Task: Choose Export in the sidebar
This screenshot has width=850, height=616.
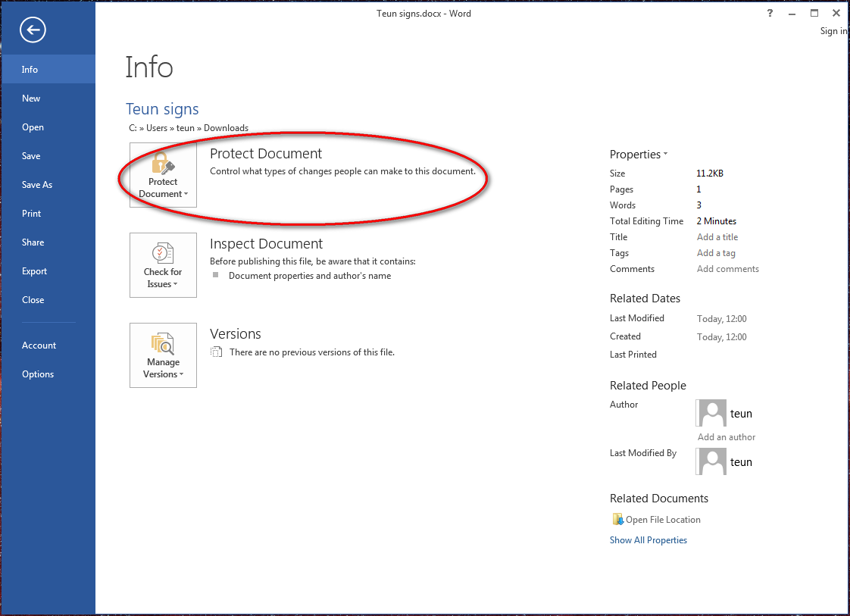Action: [34, 271]
